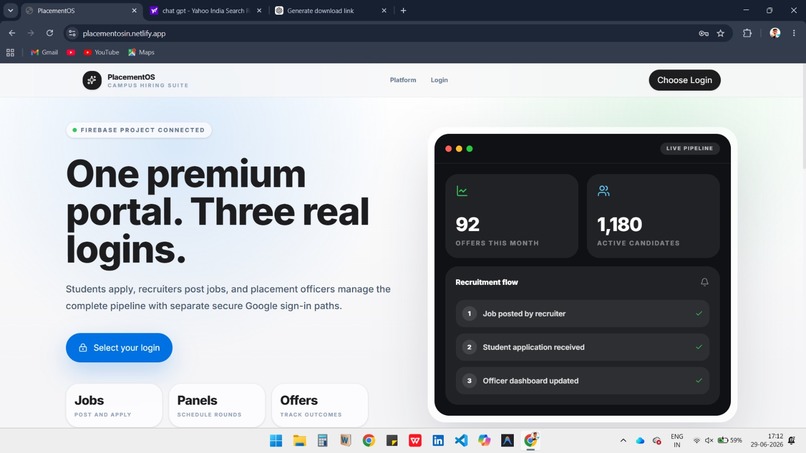Open the apps grid bookmark shortcut
Image resolution: width=806 pixels, height=453 pixels.
(10, 52)
